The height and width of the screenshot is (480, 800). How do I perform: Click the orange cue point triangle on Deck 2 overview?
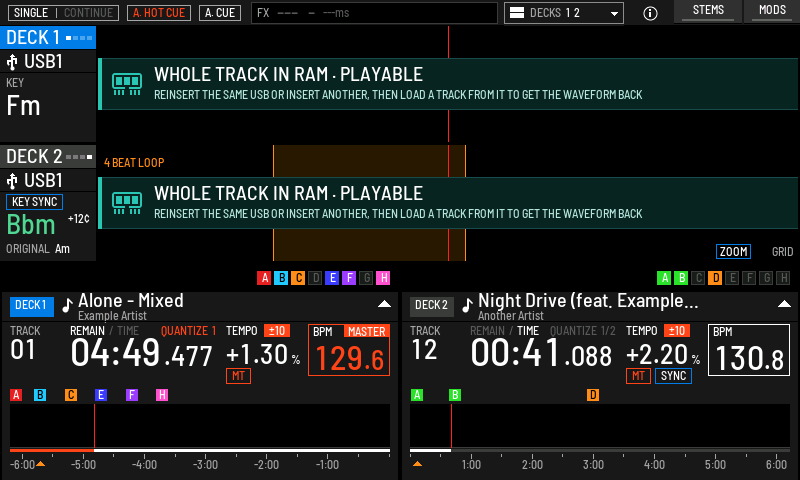[x=417, y=464]
